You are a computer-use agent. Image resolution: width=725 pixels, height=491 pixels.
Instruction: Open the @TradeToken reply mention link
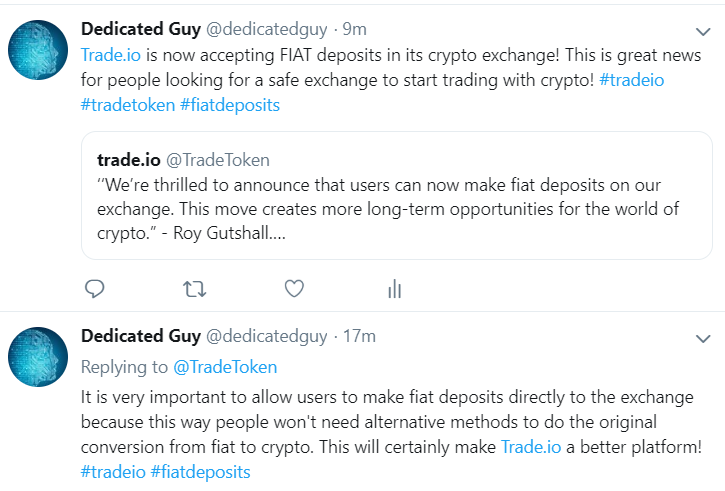click(225, 367)
